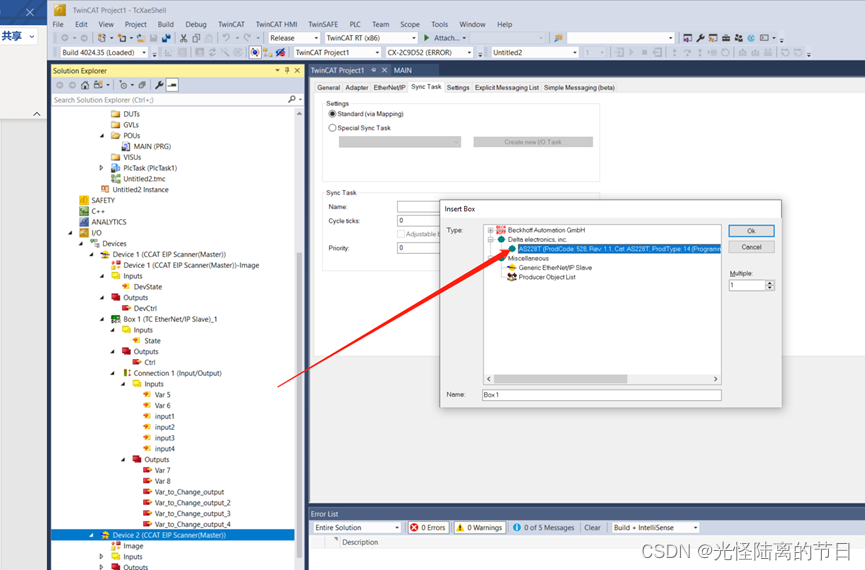This screenshot has height=570, width=865.
Task: Click the 0 of 5 Messages button
Action: pyautogui.click(x=544, y=528)
